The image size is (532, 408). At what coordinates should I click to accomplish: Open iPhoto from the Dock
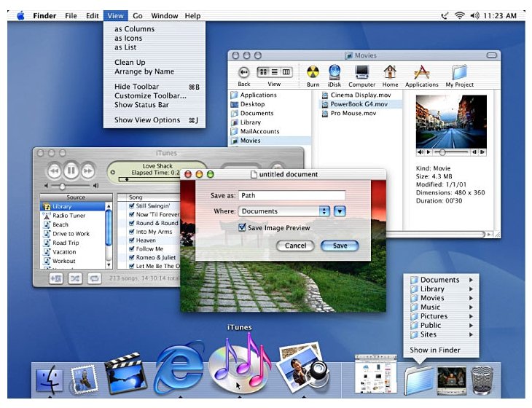click(302, 368)
